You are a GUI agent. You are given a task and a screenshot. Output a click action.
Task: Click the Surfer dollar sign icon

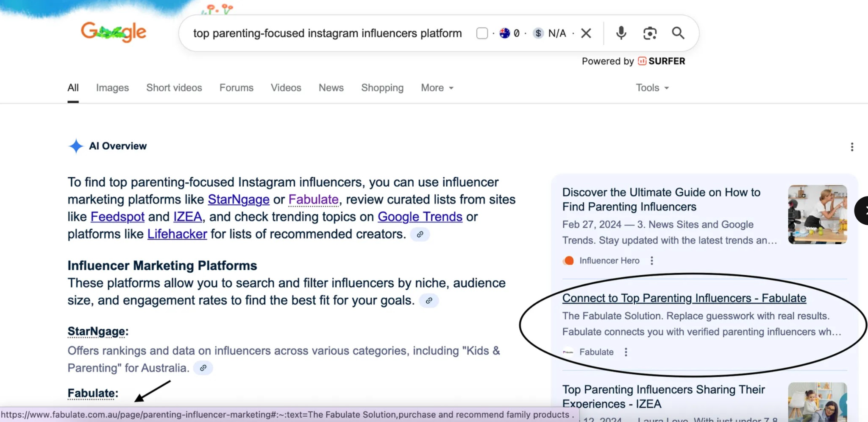pyautogui.click(x=538, y=33)
